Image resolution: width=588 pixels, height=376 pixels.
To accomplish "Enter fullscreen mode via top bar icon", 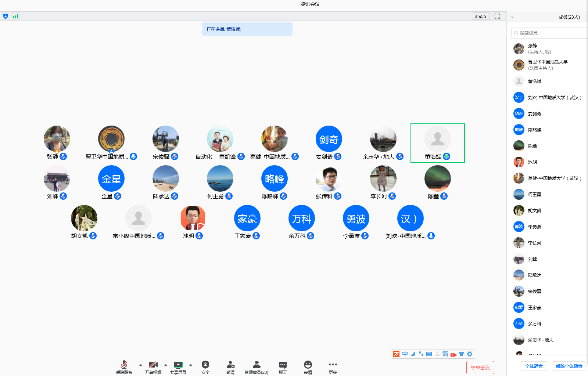I will click(x=497, y=16).
